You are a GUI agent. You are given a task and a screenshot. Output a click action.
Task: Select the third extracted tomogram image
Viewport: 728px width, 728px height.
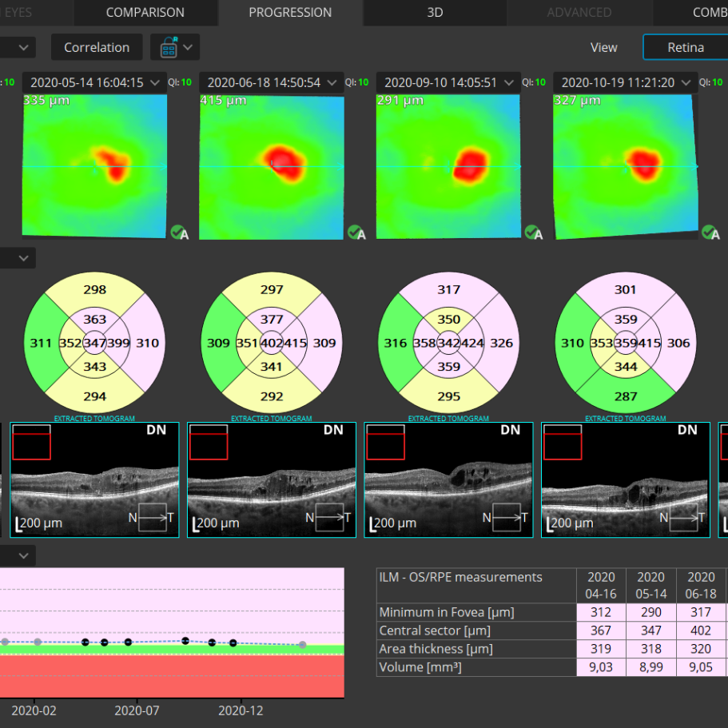[x=448, y=479]
